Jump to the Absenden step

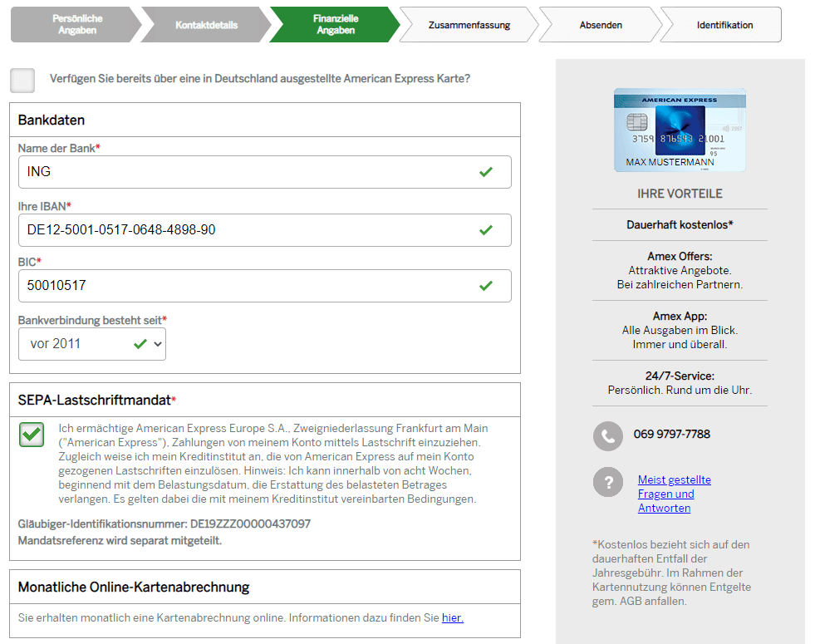[x=601, y=24]
